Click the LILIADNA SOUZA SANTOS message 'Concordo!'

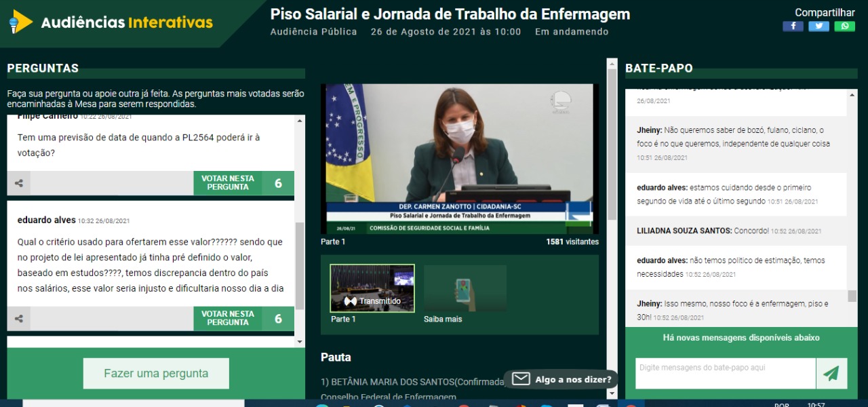[x=736, y=231]
